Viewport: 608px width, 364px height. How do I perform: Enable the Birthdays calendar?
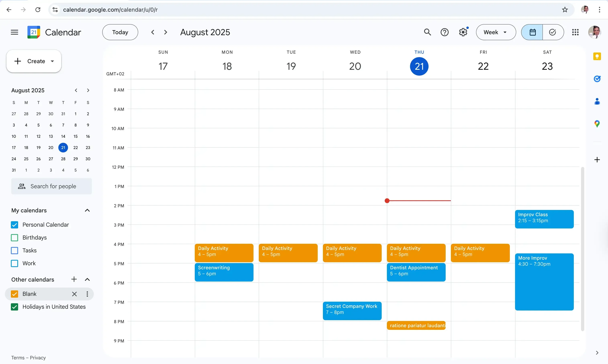click(14, 238)
